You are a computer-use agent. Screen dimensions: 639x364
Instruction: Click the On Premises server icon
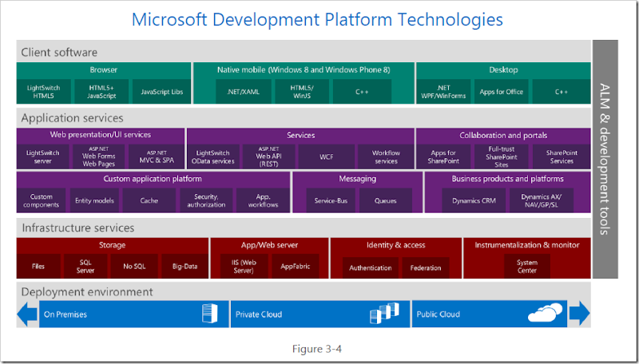click(x=210, y=314)
